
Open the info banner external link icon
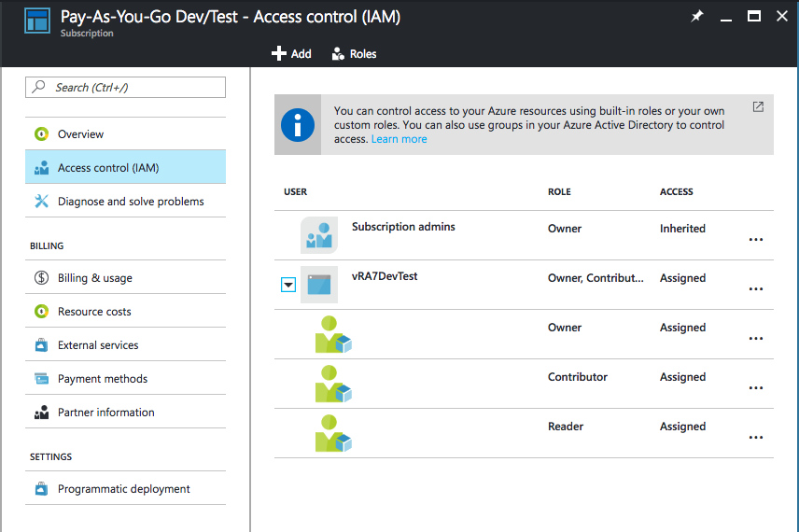pyautogui.click(x=758, y=106)
